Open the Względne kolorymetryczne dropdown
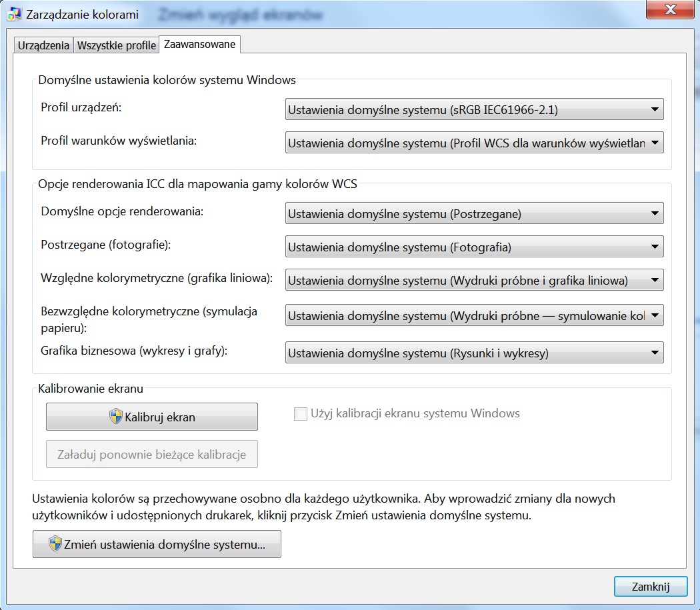This screenshot has height=610, width=700. coord(474,281)
